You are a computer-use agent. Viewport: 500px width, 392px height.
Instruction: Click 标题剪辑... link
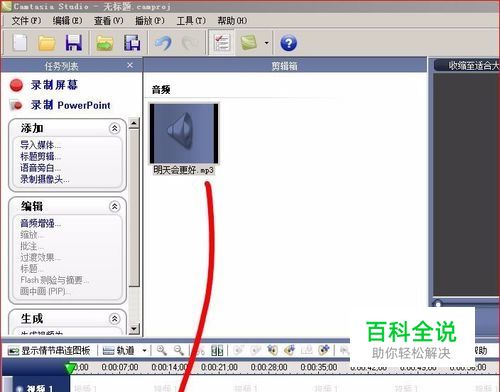coord(41,156)
